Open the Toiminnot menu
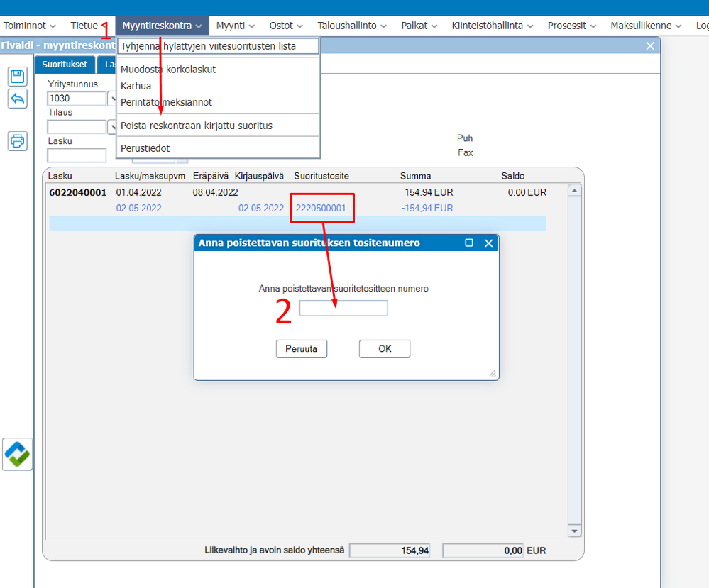709x588 pixels. [x=29, y=26]
